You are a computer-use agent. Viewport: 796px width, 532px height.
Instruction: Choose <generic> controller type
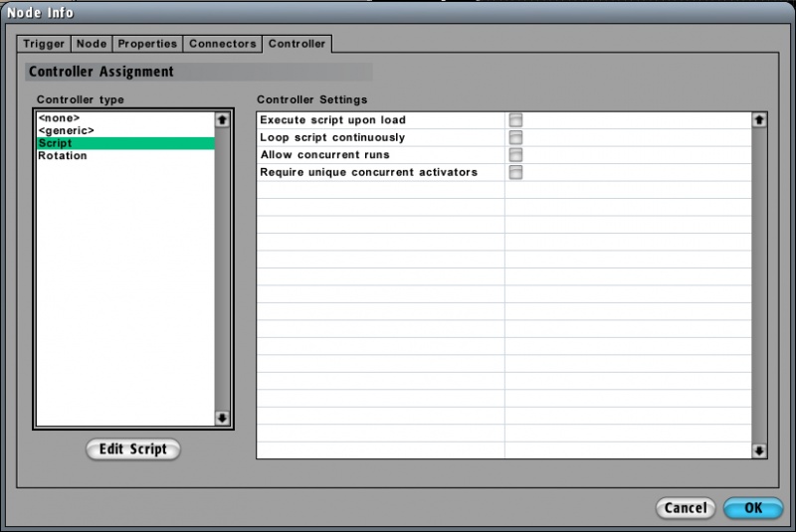(66, 130)
